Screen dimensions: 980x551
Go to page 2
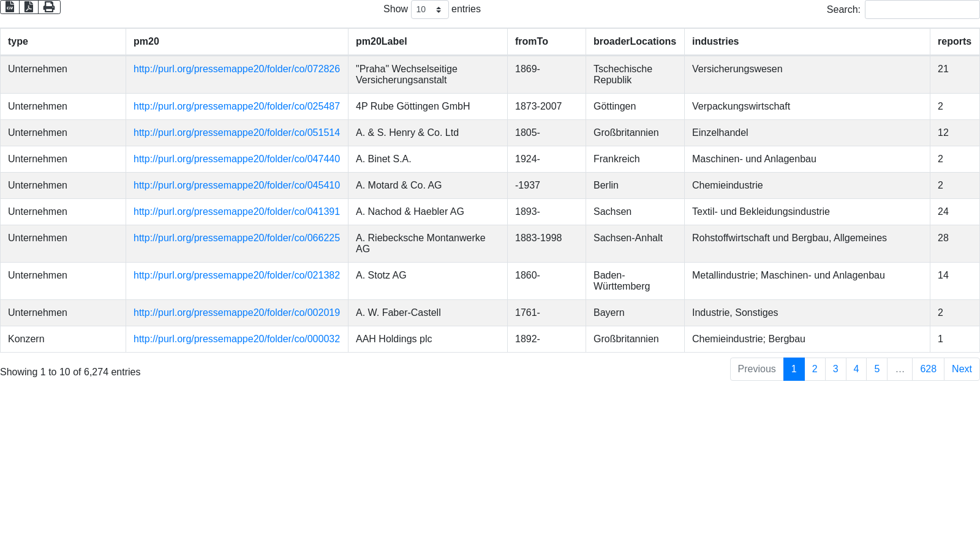[814, 369]
